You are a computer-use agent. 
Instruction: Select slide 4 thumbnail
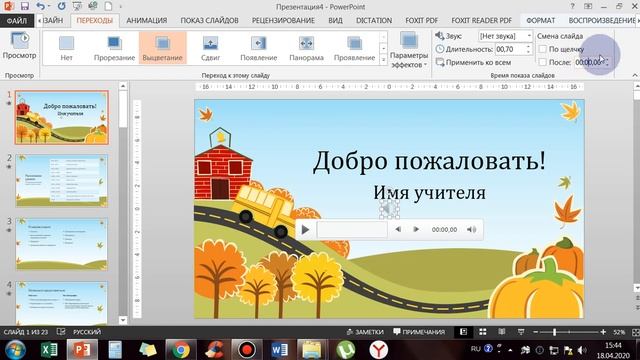[x=62, y=303]
